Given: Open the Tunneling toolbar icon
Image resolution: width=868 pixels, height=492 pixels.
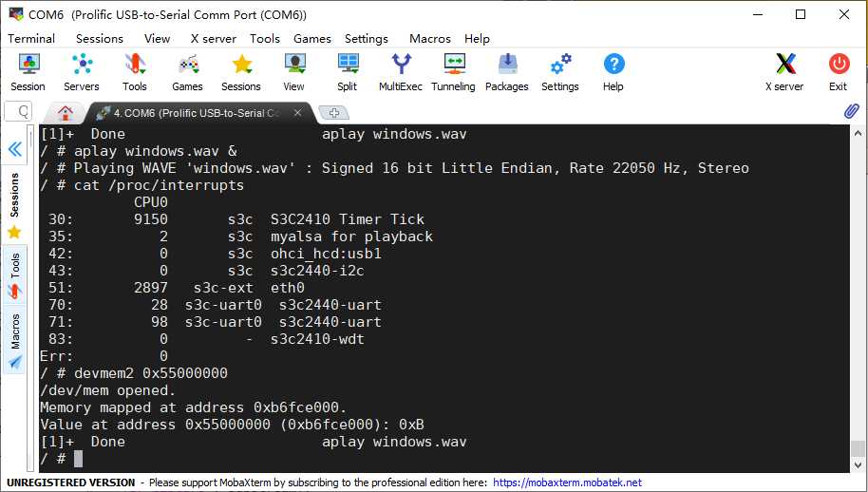Looking at the screenshot, I should (453, 71).
